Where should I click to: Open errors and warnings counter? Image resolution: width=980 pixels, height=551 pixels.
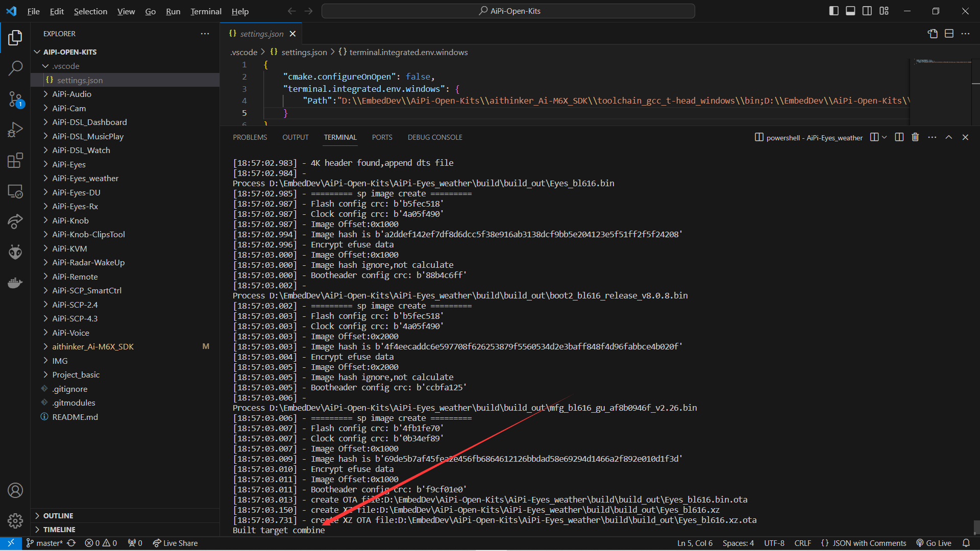click(101, 543)
